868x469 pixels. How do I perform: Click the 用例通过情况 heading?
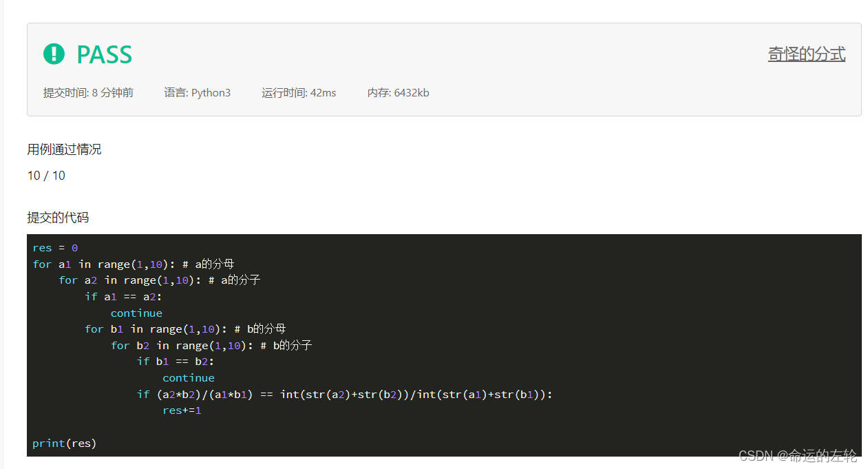pos(65,149)
